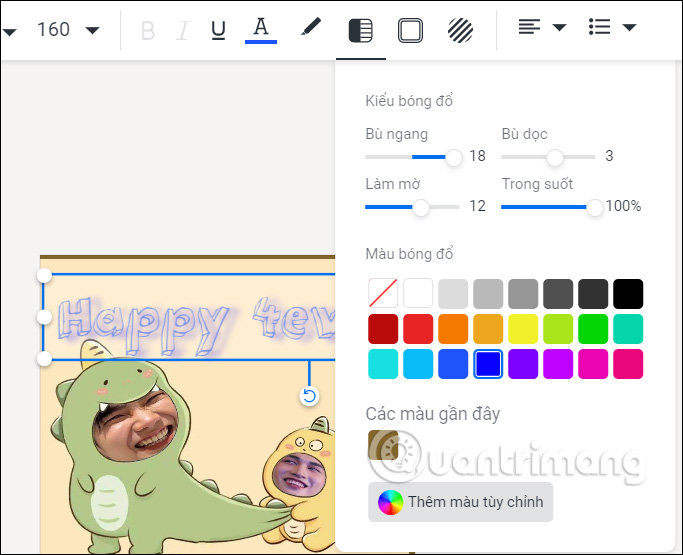
Task: Pick the recent brown color swatch
Action: [x=383, y=445]
